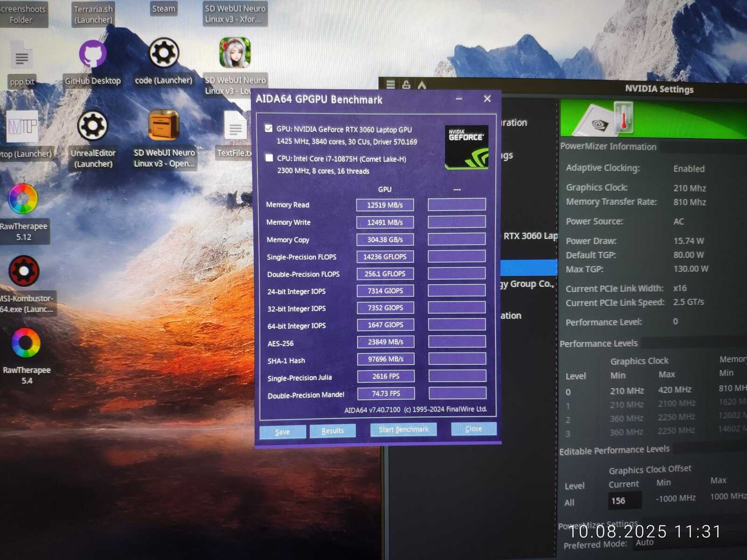
Task: Click the Single-Precision Julia result '2616 FPS'
Action: pyautogui.click(x=386, y=376)
